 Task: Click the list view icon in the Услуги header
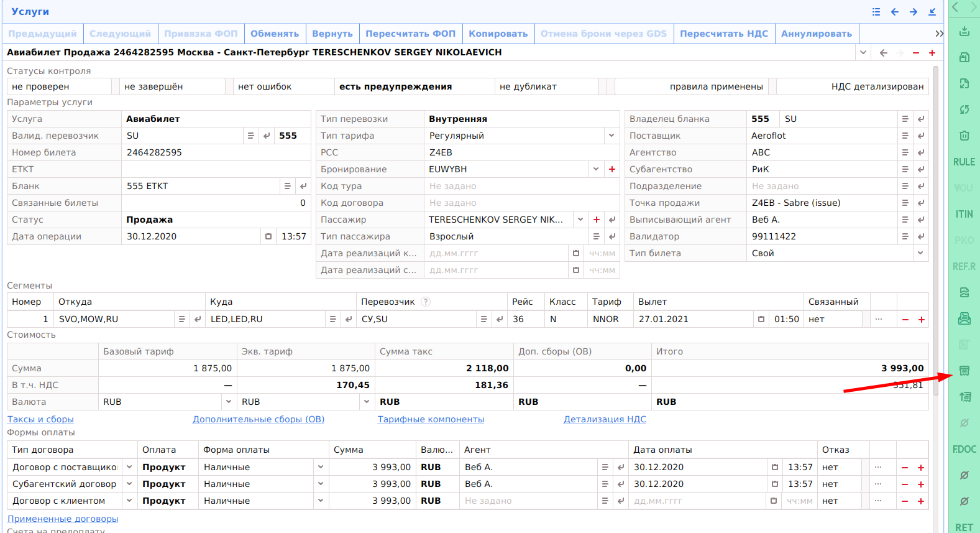876,12
